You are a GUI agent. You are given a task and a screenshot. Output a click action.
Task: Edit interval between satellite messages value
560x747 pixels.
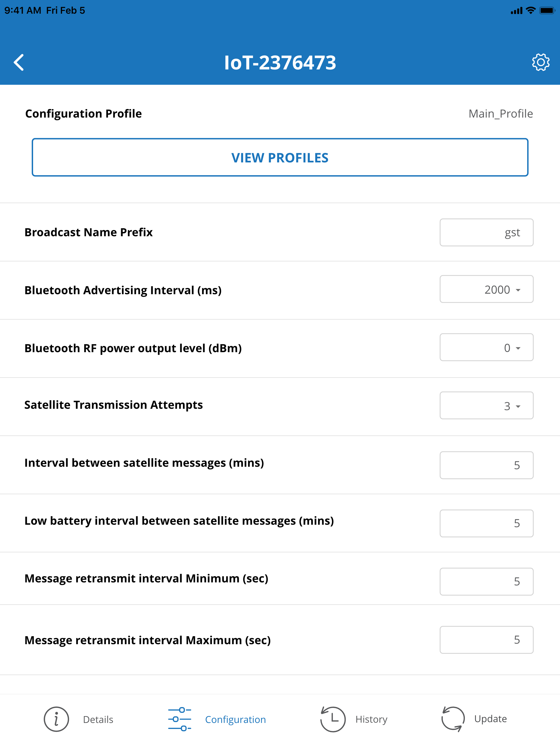tap(486, 465)
